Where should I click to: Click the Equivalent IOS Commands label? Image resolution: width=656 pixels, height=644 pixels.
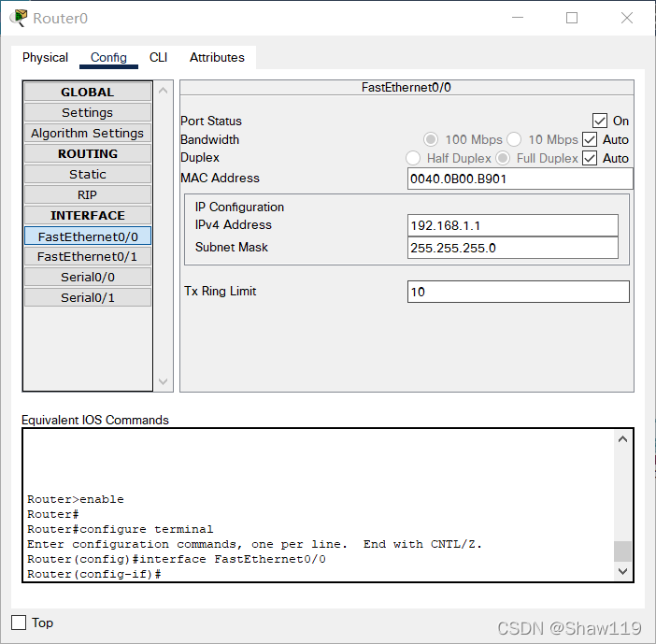point(95,420)
